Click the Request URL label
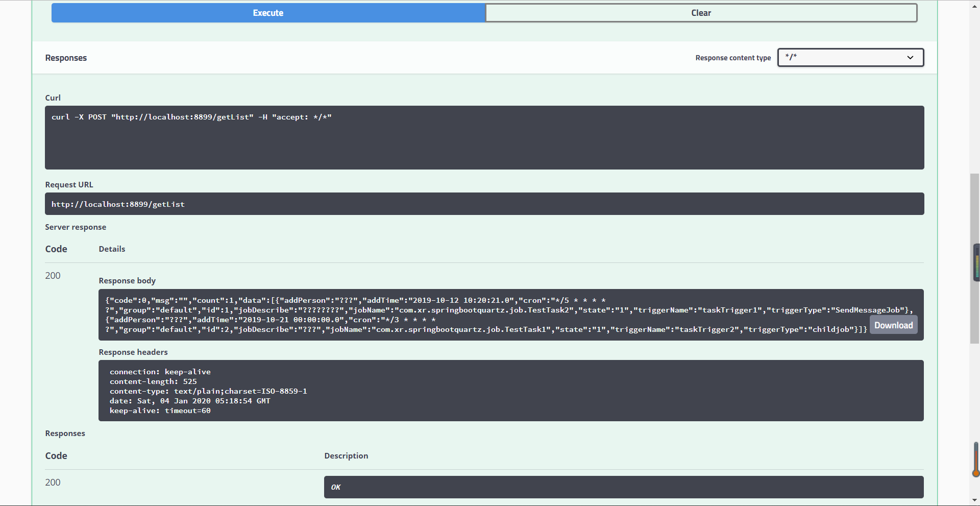 pyautogui.click(x=69, y=185)
